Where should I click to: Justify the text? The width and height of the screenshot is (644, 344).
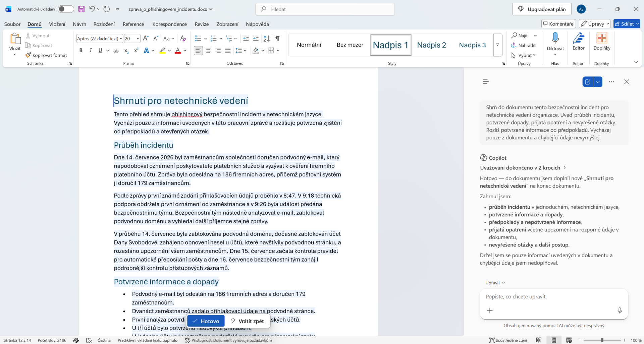point(228,51)
